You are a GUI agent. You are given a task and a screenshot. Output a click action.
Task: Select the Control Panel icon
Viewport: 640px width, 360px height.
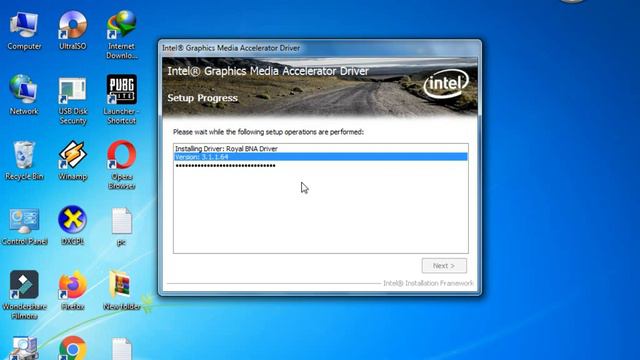click(24, 226)
